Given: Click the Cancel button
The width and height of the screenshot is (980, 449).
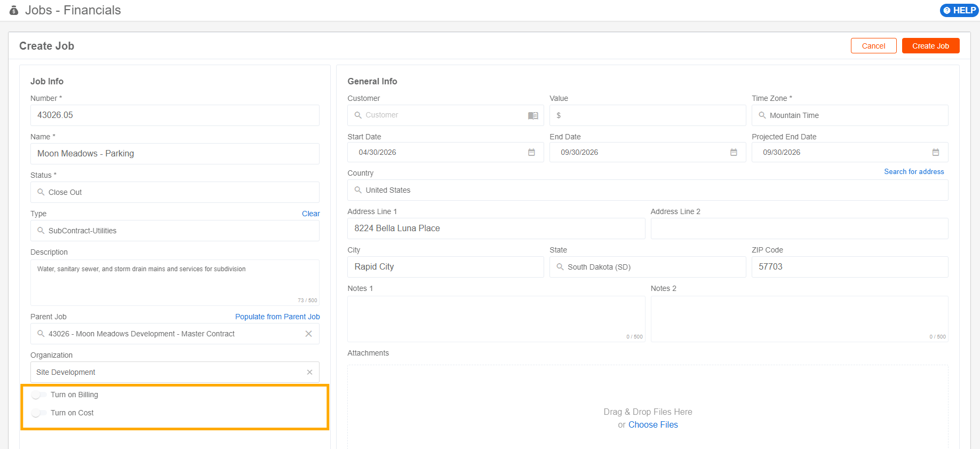Looking at the screenshot, I should pos(874,46).
